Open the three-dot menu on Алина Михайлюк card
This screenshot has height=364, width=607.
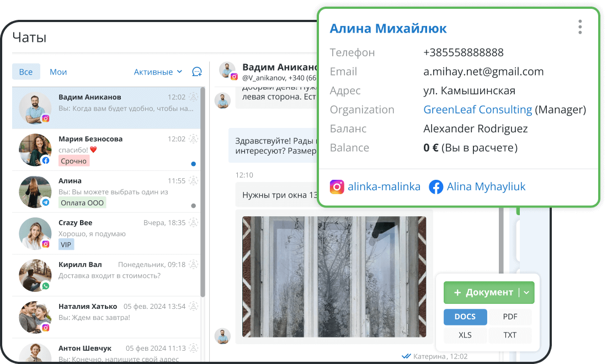click(x=579, y=27)
